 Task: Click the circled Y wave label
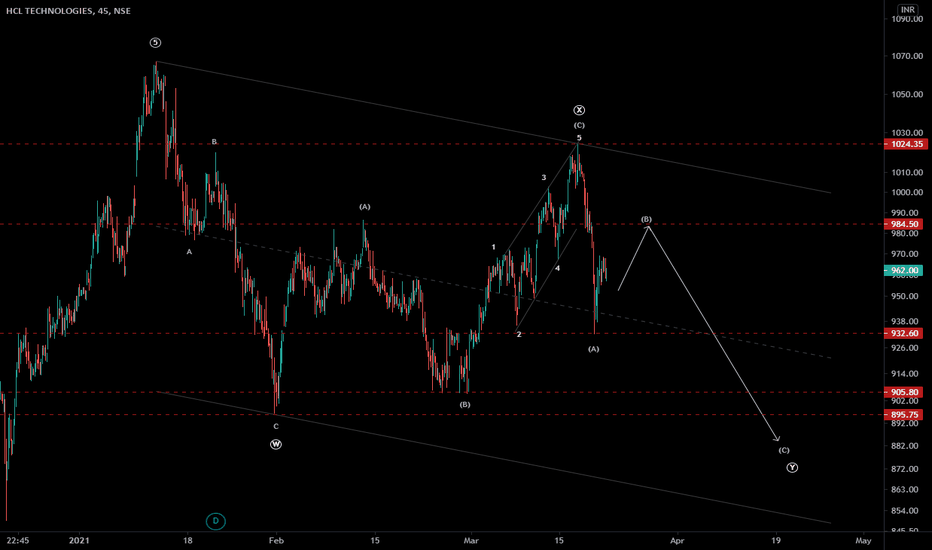[792, 468]
